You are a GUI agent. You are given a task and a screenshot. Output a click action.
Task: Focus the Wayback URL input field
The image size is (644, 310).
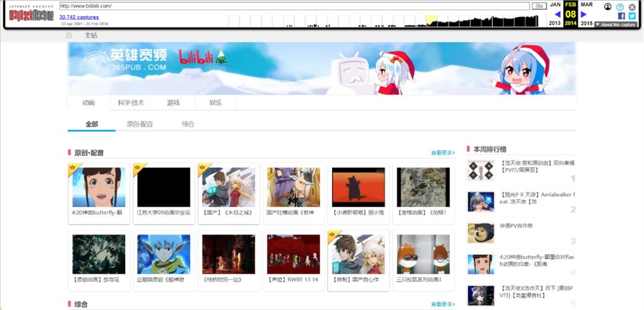(x=295, y=6)
